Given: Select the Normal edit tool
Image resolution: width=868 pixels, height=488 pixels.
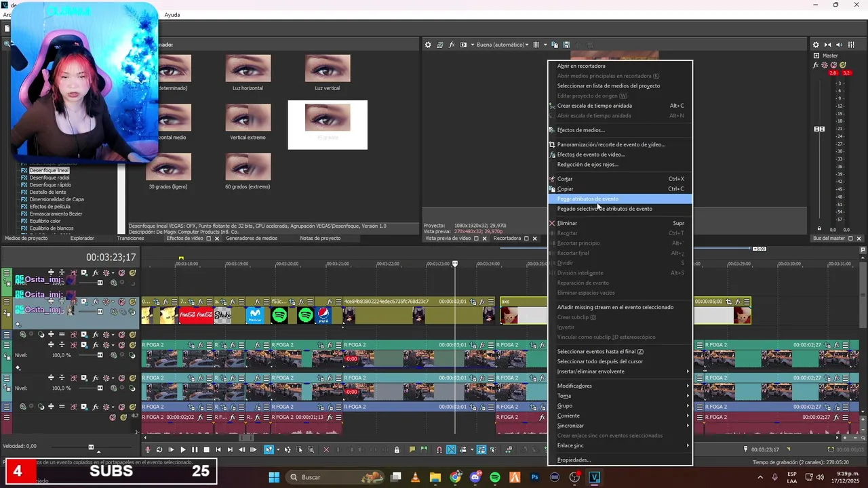Looking at the screenshot, I should [x=269, y=449].
